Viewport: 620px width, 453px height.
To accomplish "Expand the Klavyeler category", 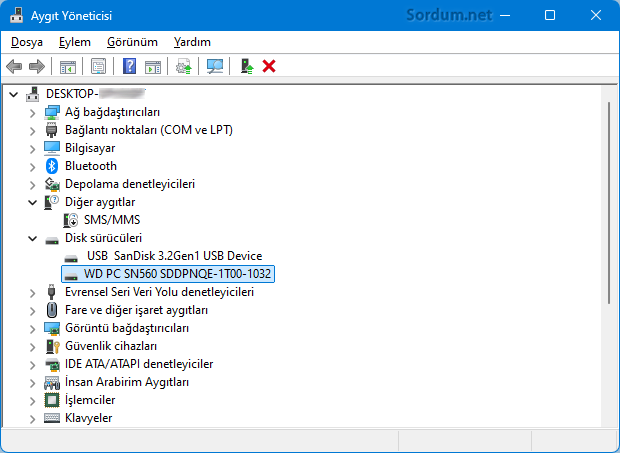I will [x=32, y=419].
